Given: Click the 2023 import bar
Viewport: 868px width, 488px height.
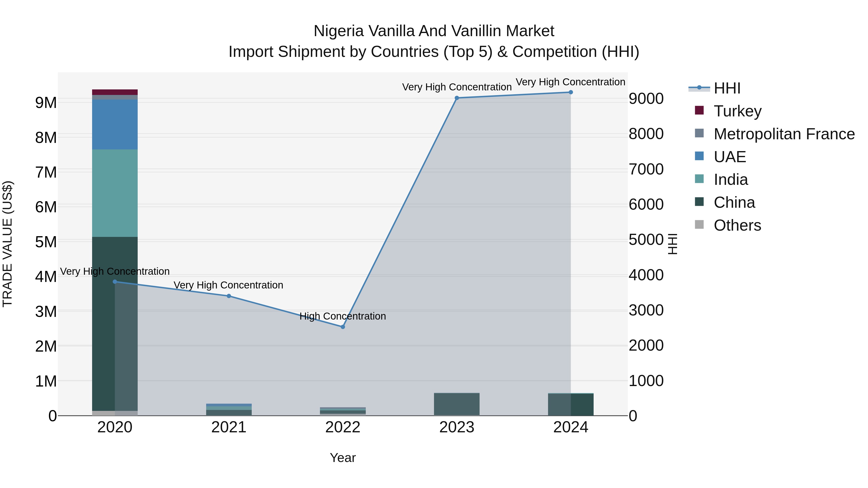Looking at the screenshot, I should [457, 404].
